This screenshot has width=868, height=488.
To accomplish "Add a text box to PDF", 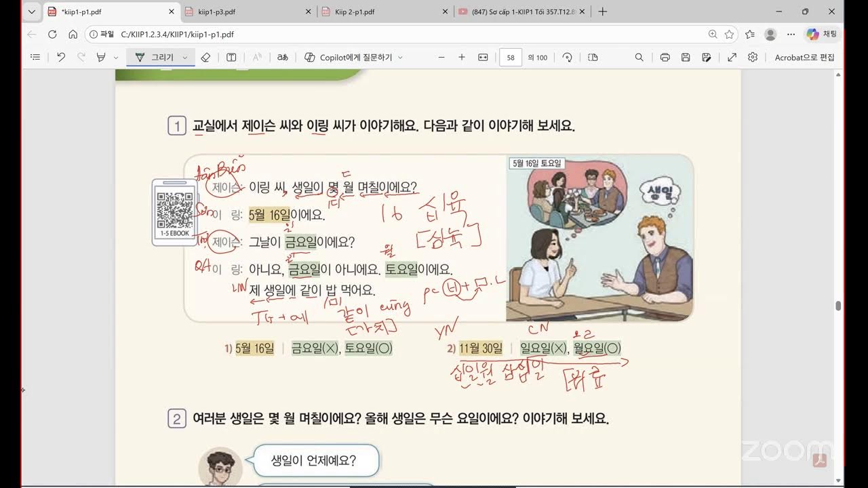I will coord(231,58).
